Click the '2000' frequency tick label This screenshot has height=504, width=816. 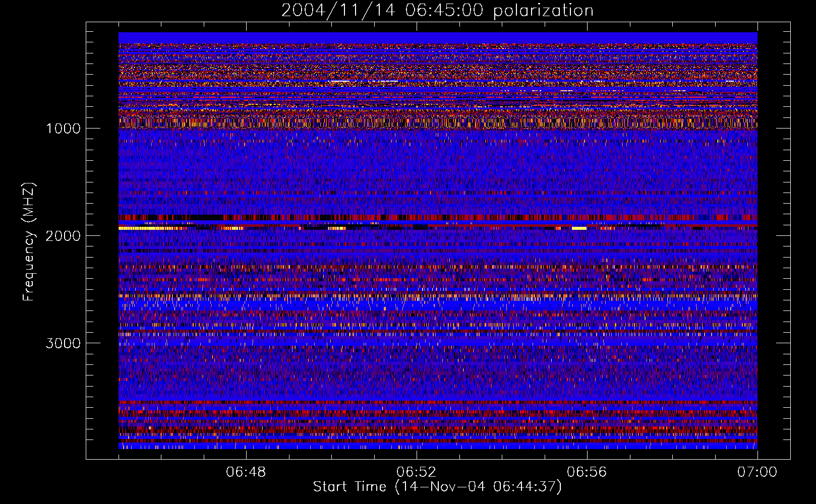click(63, 236)
